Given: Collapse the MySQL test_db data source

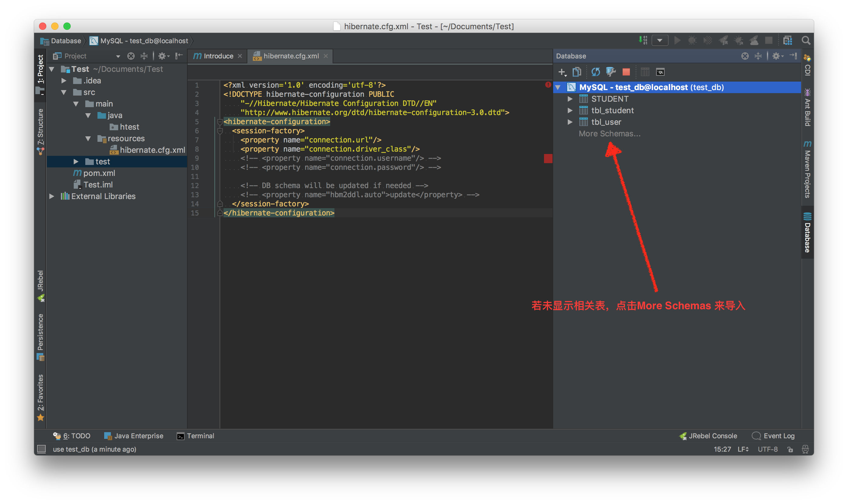Looking at the screenshot, I should (558, 88).
